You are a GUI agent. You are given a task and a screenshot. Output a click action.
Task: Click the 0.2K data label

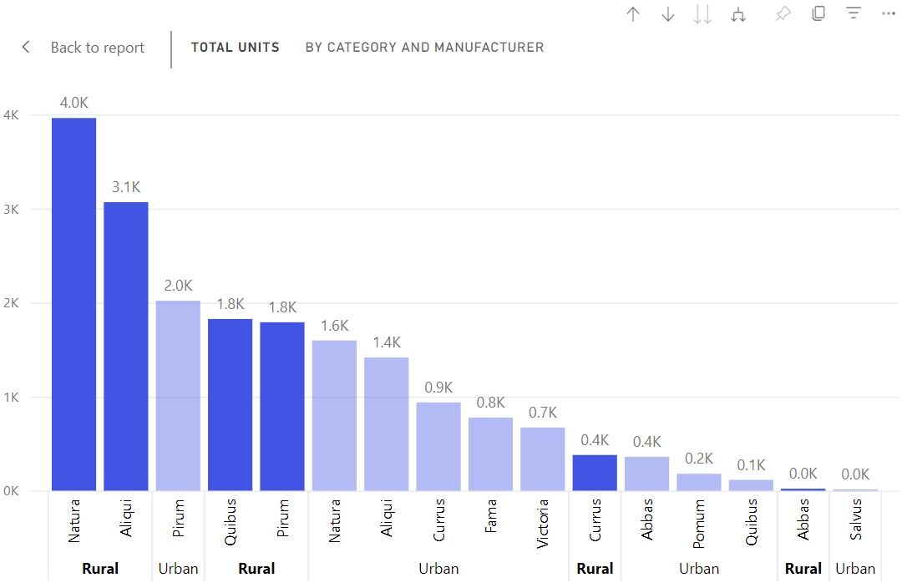pyautogui.click(x=699, y=459)
